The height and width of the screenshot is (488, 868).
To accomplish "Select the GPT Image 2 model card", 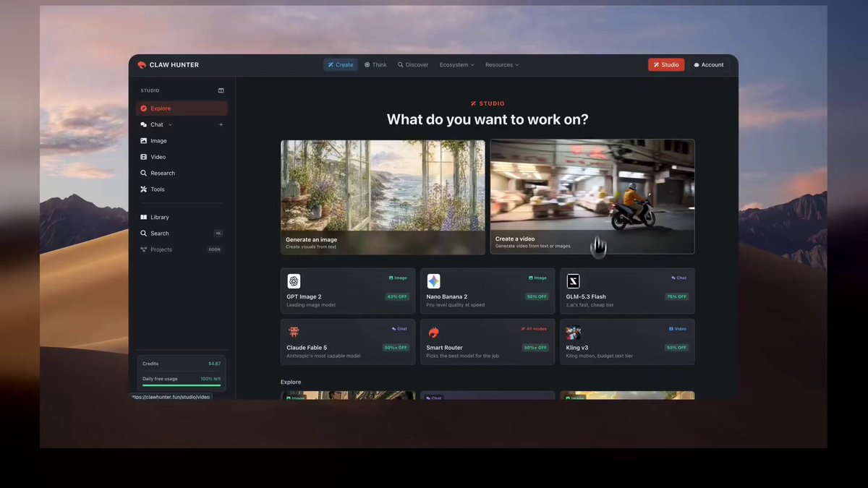I will (x=348, y=291).
